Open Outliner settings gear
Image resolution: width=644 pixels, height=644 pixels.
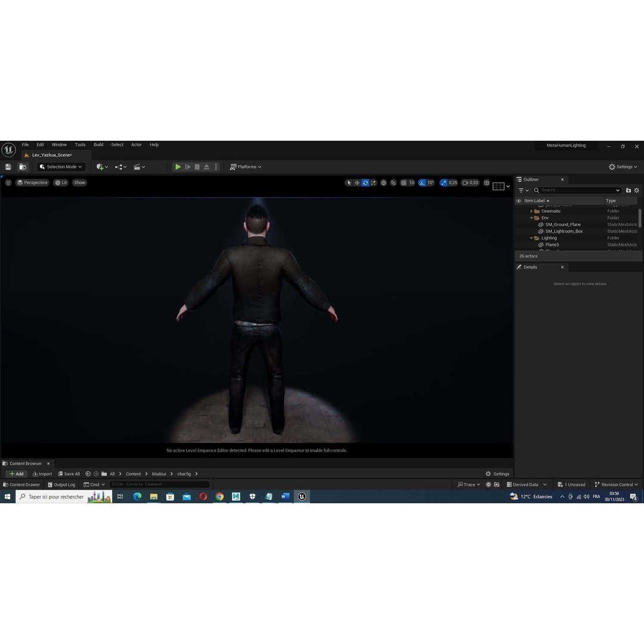click(x=637, y=190)
